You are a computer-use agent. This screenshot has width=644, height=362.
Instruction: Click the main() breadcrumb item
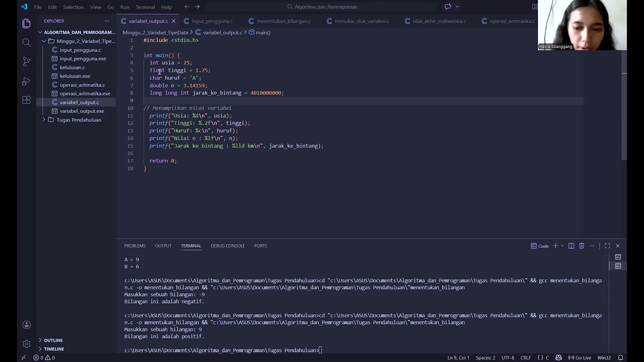[x=260, y=33]
